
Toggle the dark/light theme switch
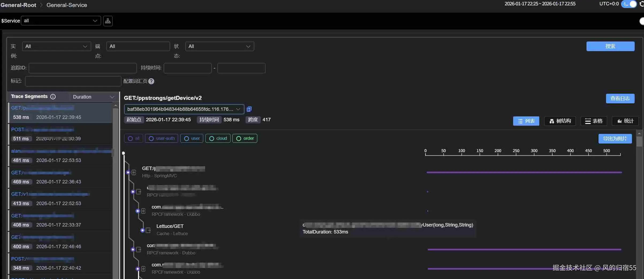[629, 4]
